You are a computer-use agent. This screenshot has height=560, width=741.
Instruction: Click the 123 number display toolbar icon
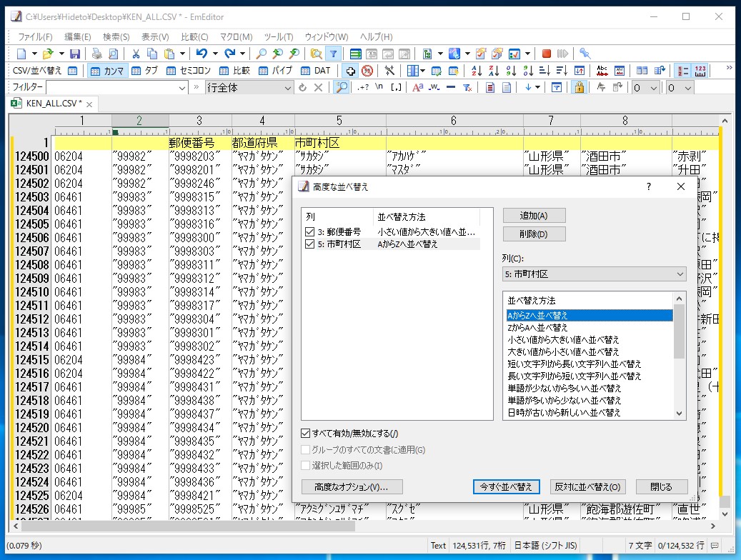click(x=700, y=71)
